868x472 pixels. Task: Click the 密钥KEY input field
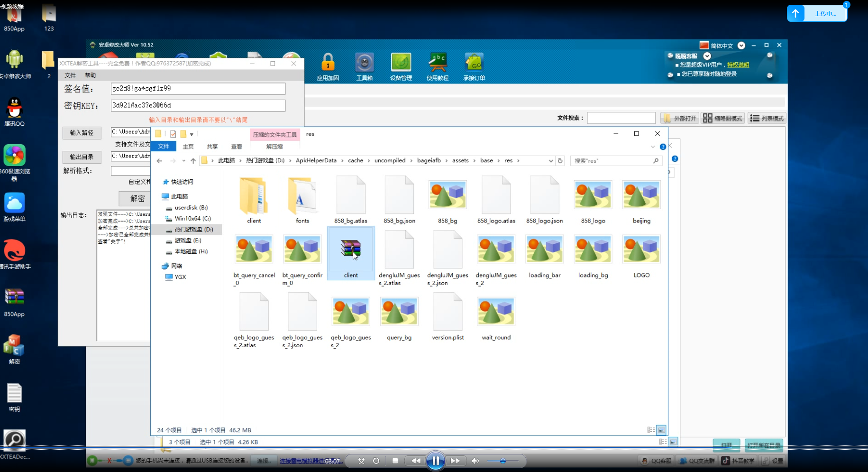(198, 105)
